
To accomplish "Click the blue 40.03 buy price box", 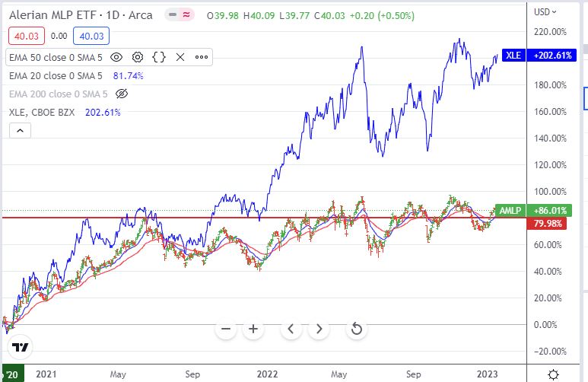I will point(91,36).
